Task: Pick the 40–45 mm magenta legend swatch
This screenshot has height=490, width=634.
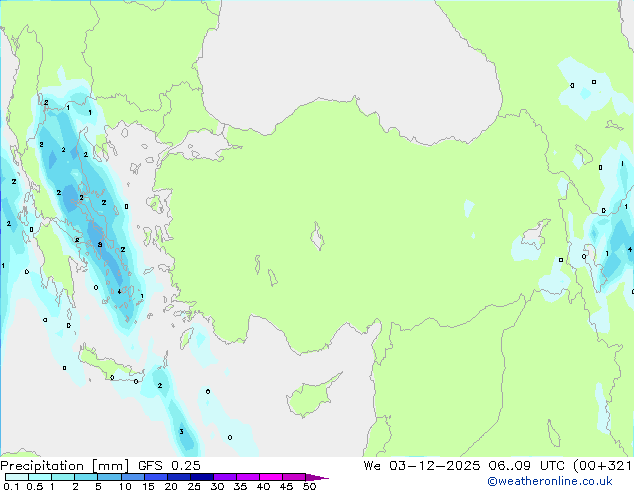Action: coord(271,477)
